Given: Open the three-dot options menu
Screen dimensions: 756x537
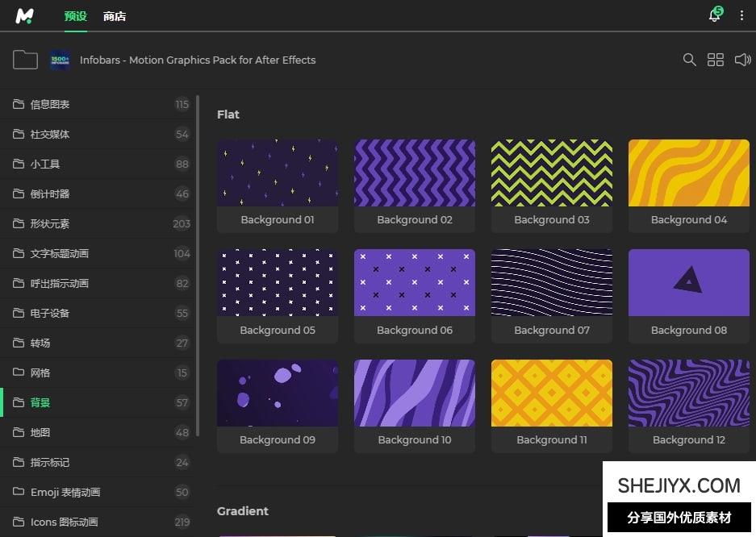Looking at the screenshot, I should click(741, 16).
